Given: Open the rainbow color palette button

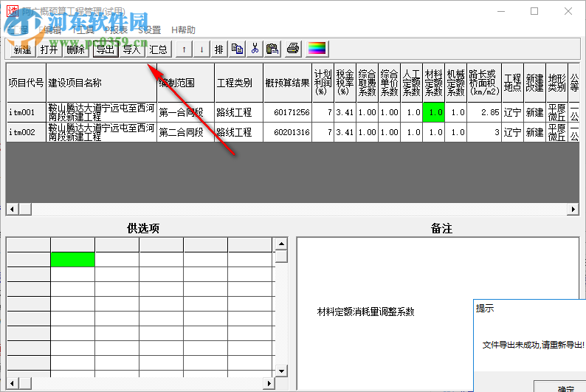Looking at the screenshot, I should pos(317,49).
